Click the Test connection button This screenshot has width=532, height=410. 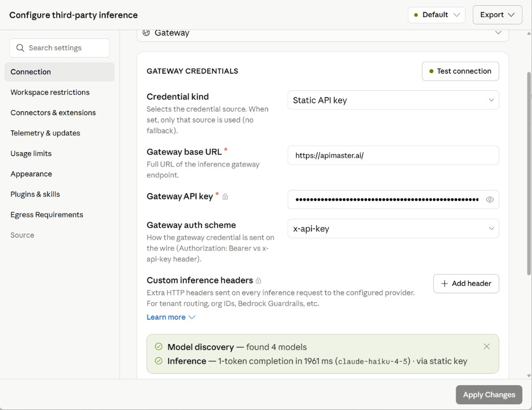(x=460, y=71)
